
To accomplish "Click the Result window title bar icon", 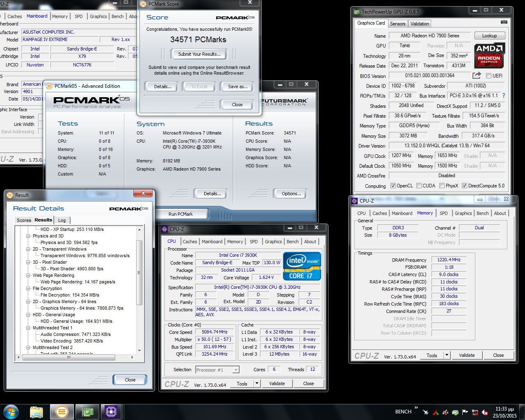I will 10,195.
